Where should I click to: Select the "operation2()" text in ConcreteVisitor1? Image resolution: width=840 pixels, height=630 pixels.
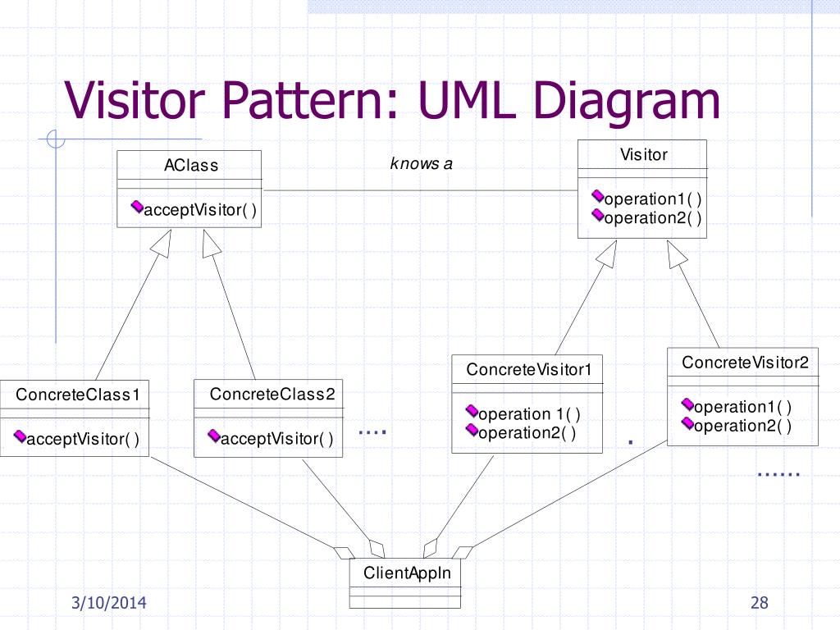(527, 433)
